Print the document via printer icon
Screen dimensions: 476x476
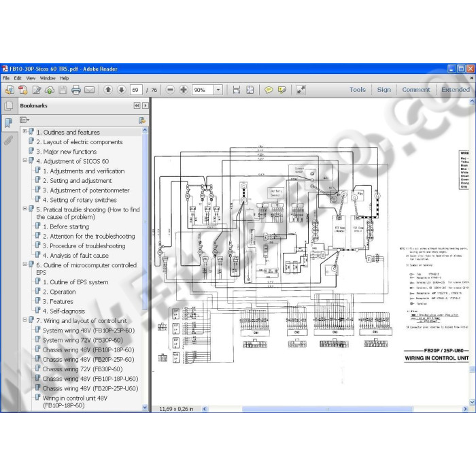76,90
